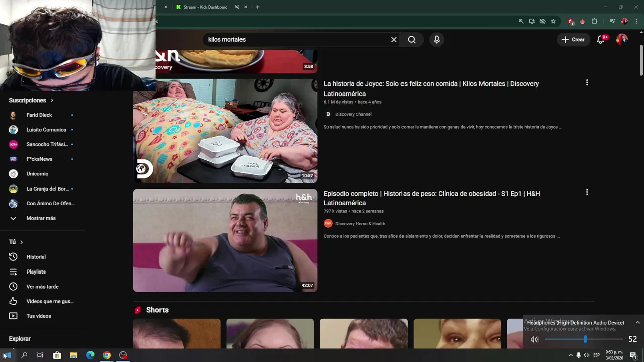
Task: Open La historia de Joyce video title
Action: (431, 89)
